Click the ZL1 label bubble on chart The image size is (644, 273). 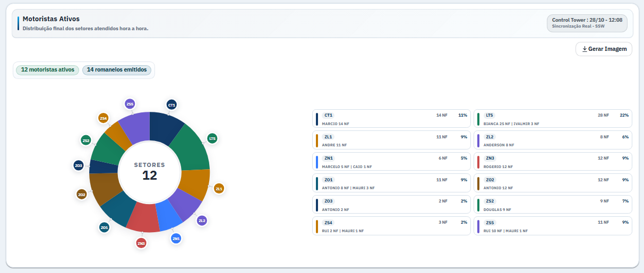(x=219, y=188)
